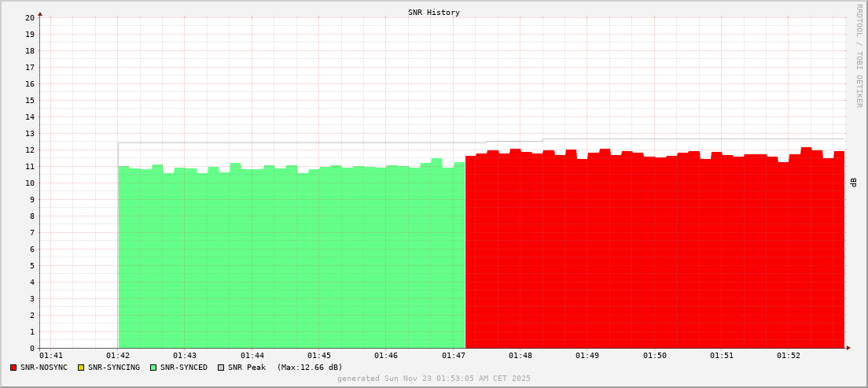This screenshot has height=388, width=868.
Task: Click the 01:52 time axis label
Action: pyautogui.click(x=789, y=356)
